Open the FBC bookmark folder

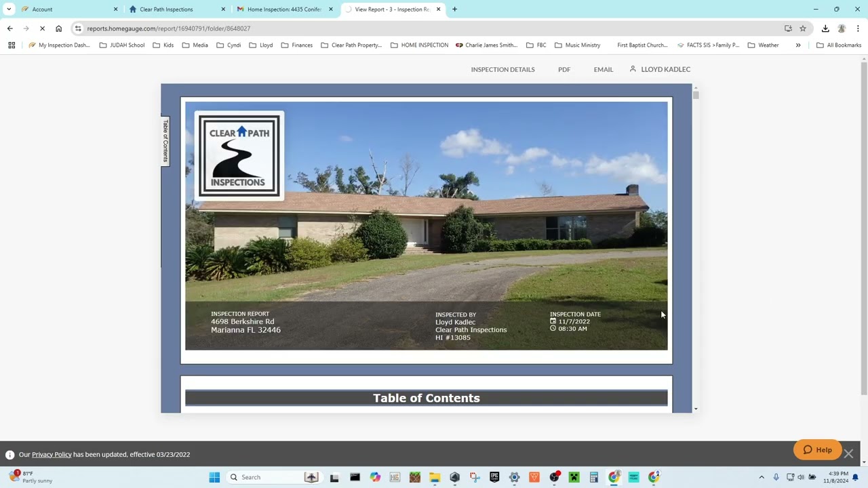(536, 45)
